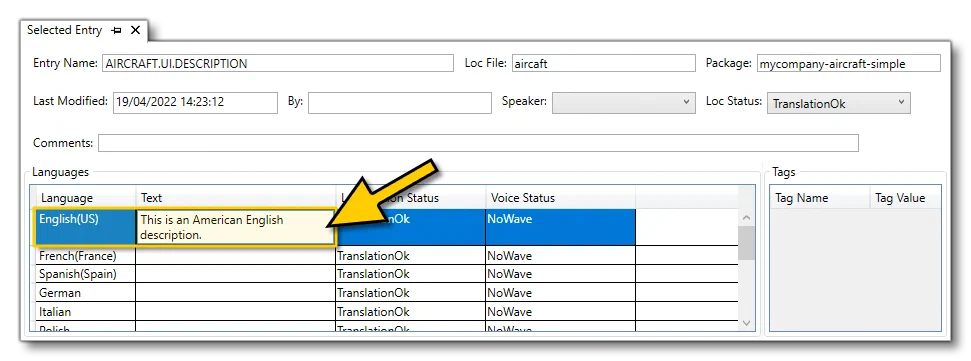Open the Speaker dropdown
This screenshot has width=971, height=361.
pyautogui.click(x=623, y=102)
